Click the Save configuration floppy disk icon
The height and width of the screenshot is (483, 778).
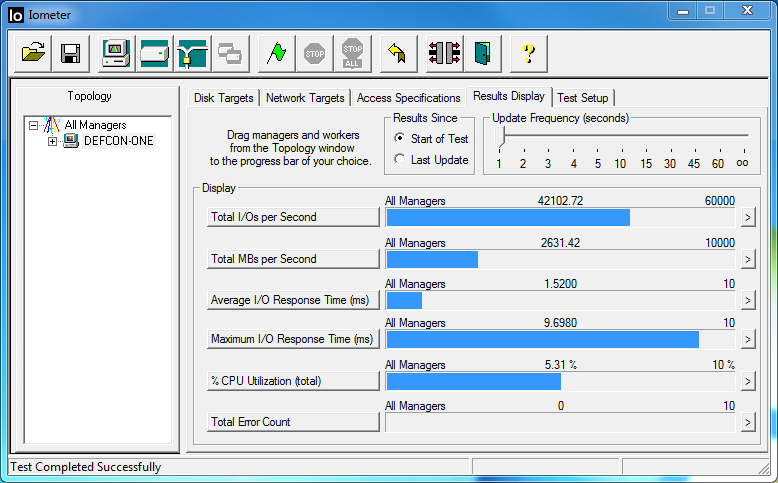[71, 54]
